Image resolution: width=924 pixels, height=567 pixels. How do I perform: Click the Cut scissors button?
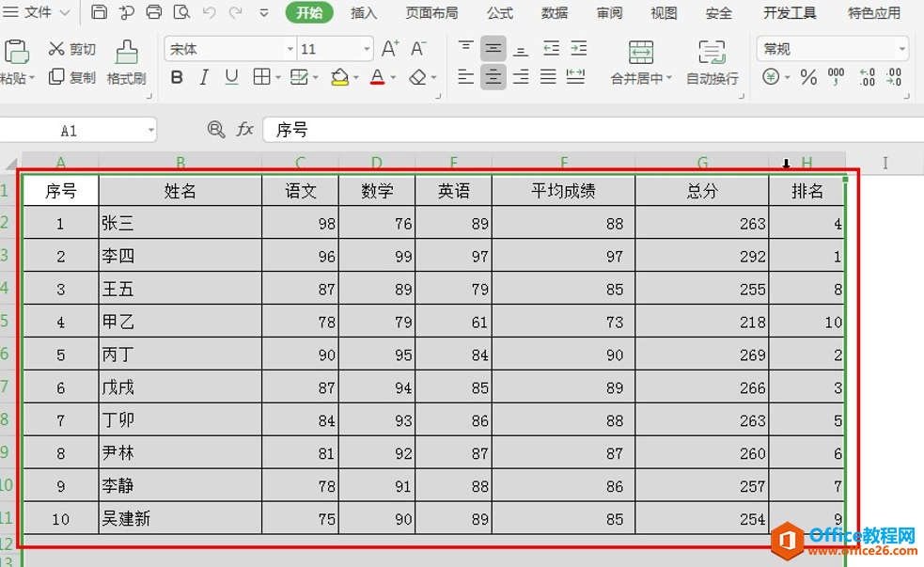[71, 49]
